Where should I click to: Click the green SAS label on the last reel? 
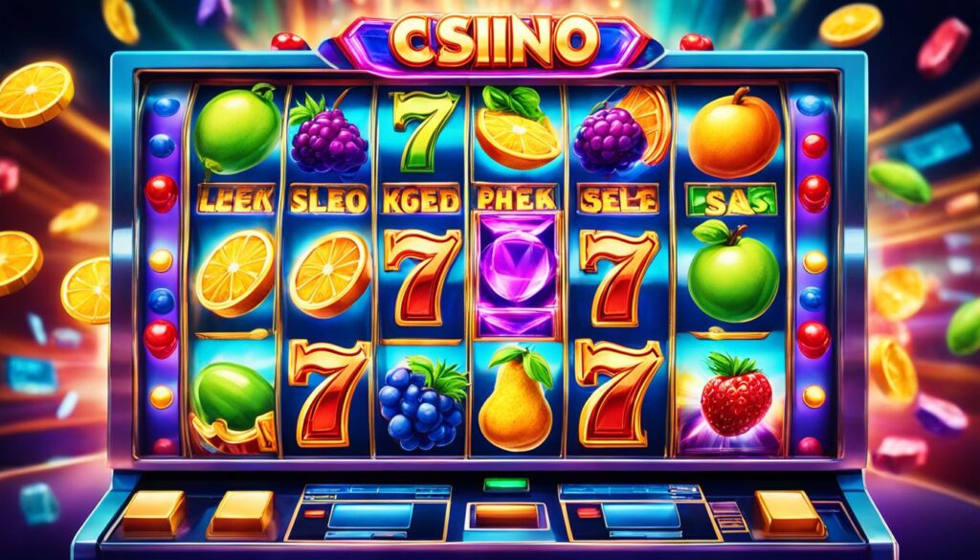tap(730, 200)
